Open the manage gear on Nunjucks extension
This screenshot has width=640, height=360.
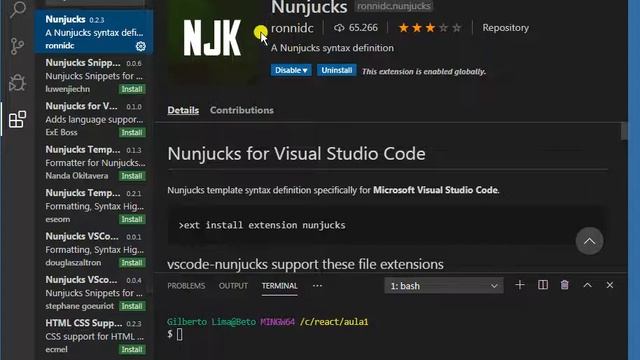point(140,46)
